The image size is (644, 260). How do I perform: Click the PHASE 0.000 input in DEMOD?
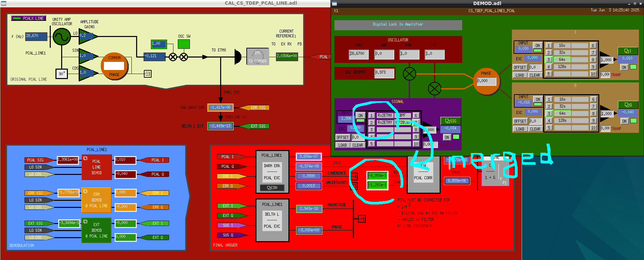(486, 81)
